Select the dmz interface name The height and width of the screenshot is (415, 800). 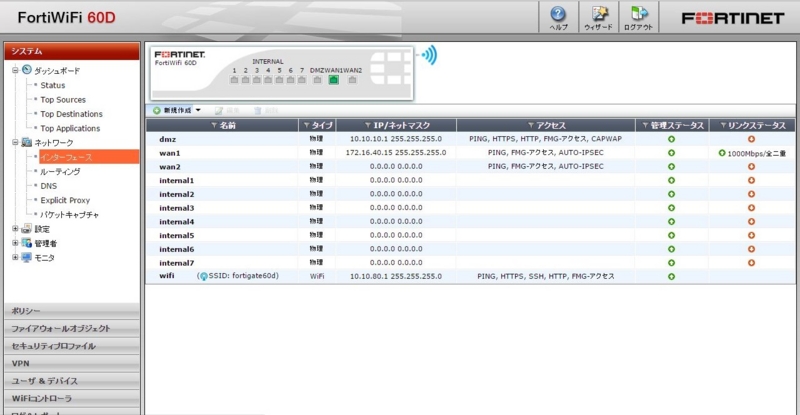point(167,139)
